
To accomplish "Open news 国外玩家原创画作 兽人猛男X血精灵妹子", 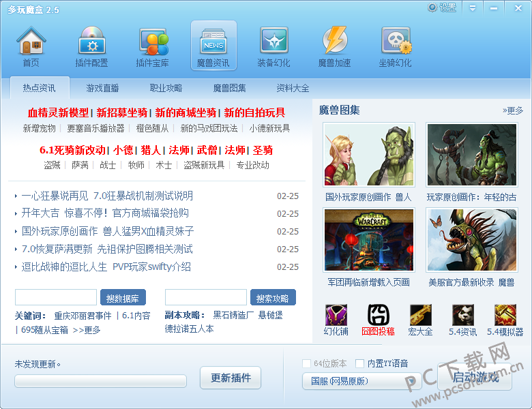I will pyautogui.click(x=108, y=231).
